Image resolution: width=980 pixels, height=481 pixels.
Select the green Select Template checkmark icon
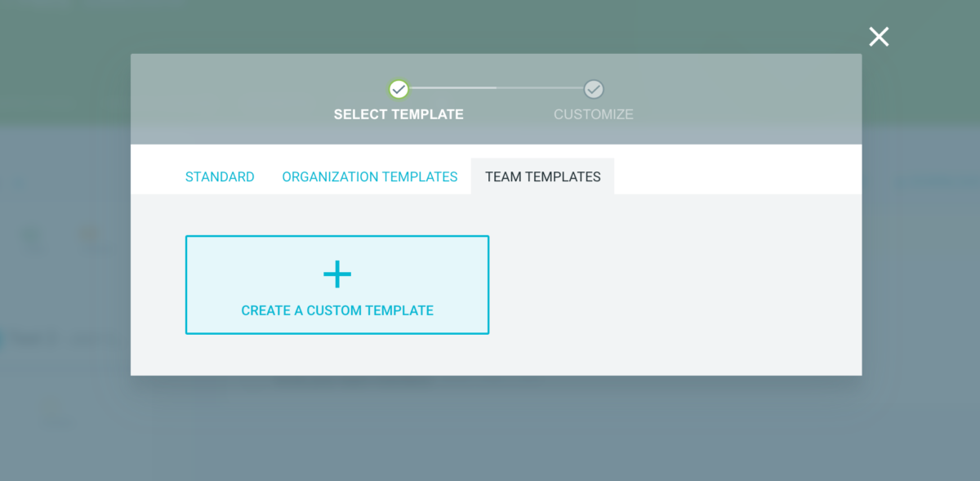[398, 88]
